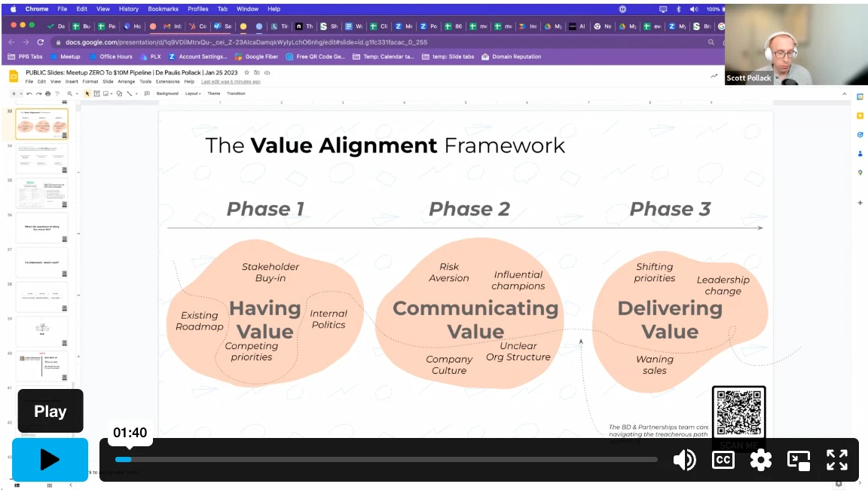The height and width of the screenshot is (490, 868).
Task: Enter fullscreen mode on the video player
Action: (x=837, y=460)
